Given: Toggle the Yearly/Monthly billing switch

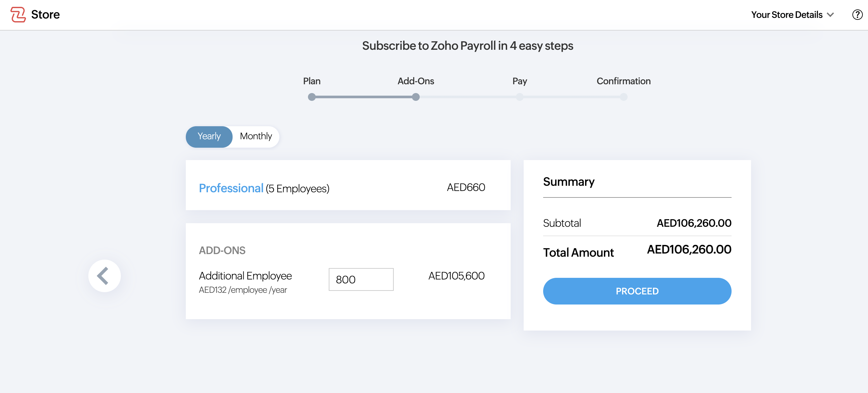Looking at the screenshot, I should pos(233,136).
